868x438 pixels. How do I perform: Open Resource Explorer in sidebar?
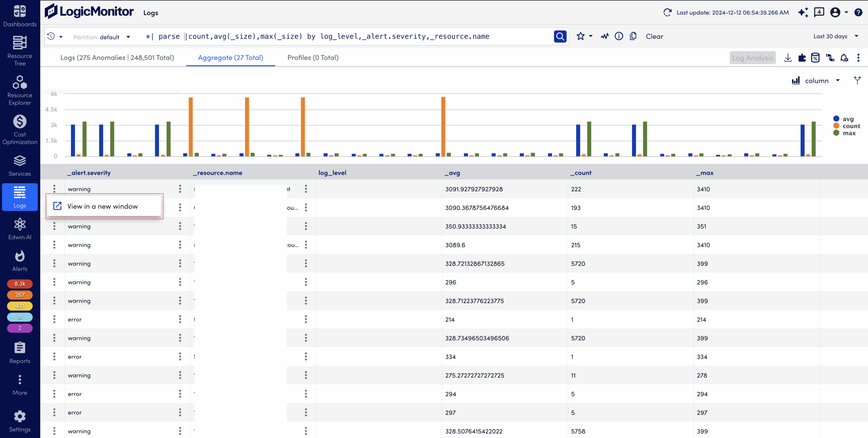tap(20, 90)
